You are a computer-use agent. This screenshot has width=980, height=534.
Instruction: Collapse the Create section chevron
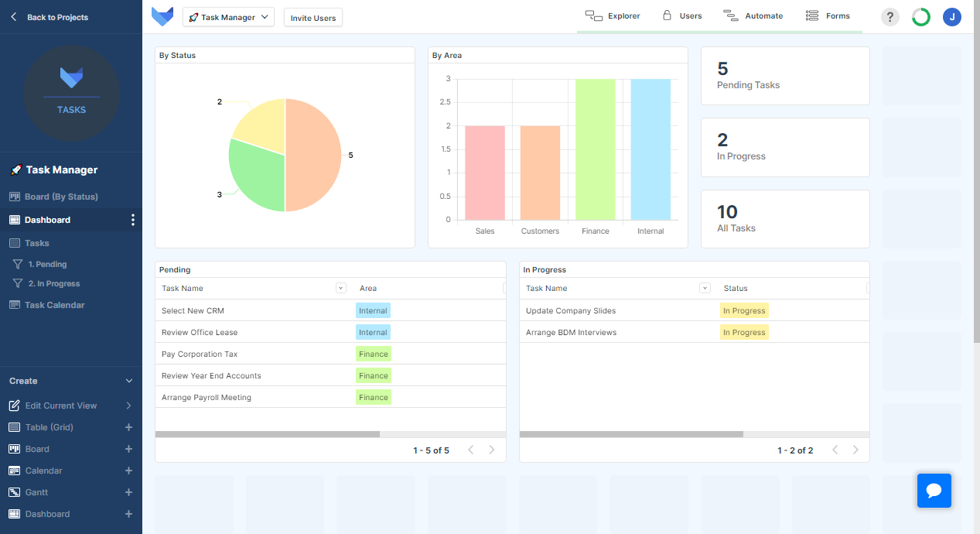coord(129,381)
